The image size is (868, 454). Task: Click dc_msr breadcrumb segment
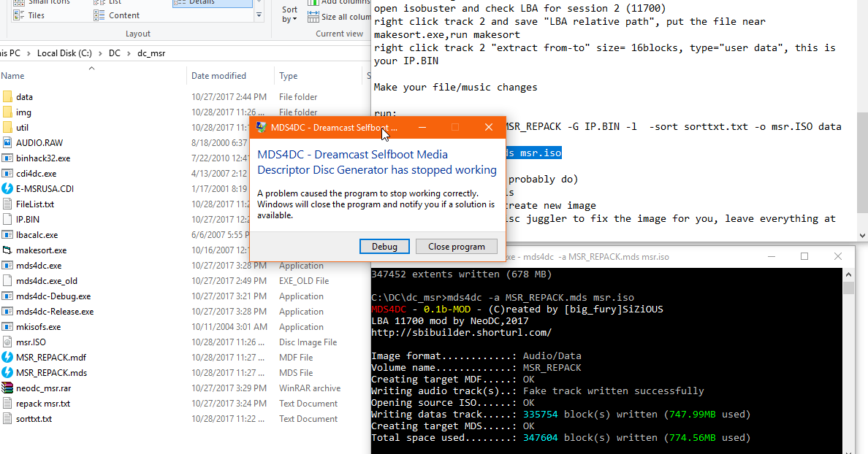click(x=151, y=53)
